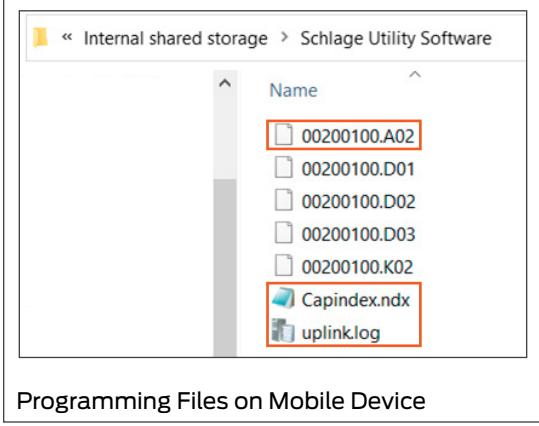Select the 00200100.A02 file icon

[x=284, y=135]
